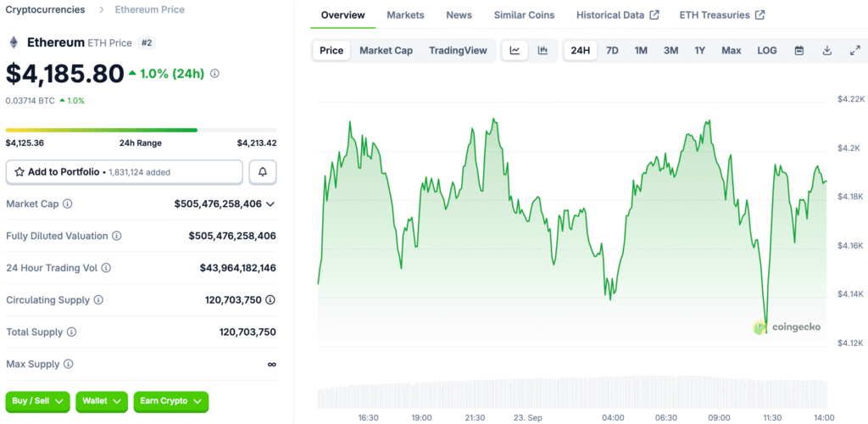The width and height of the screenshot is (868, 424).
Task: Click the $4,125.36 range low value
Action: point(25,142)
